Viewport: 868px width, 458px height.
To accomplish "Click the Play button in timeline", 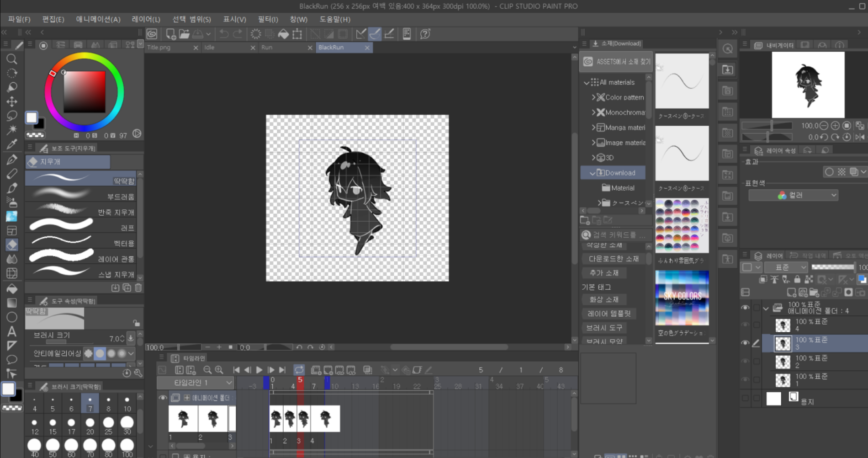I will point(259,370).
